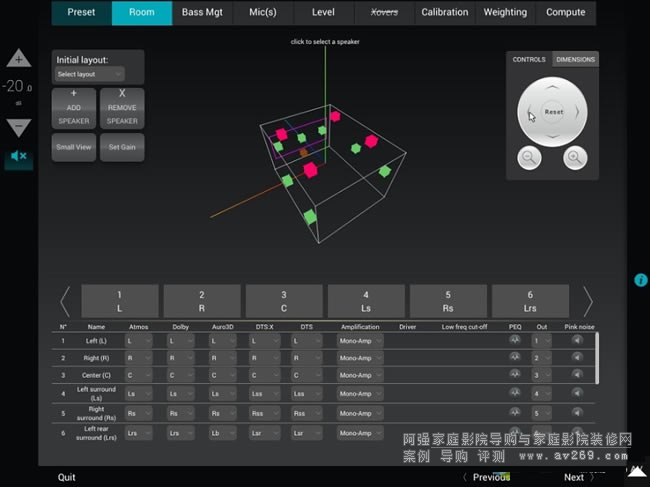Open the Initial layout dropdown
The image size is (650, 487).
(x=90, y=74)
